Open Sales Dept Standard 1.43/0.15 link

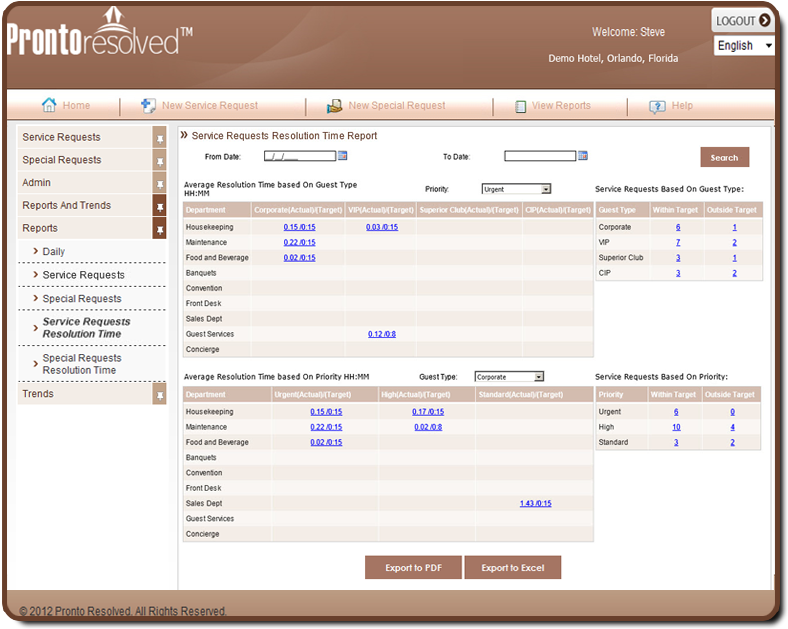(x=536, y=503)
